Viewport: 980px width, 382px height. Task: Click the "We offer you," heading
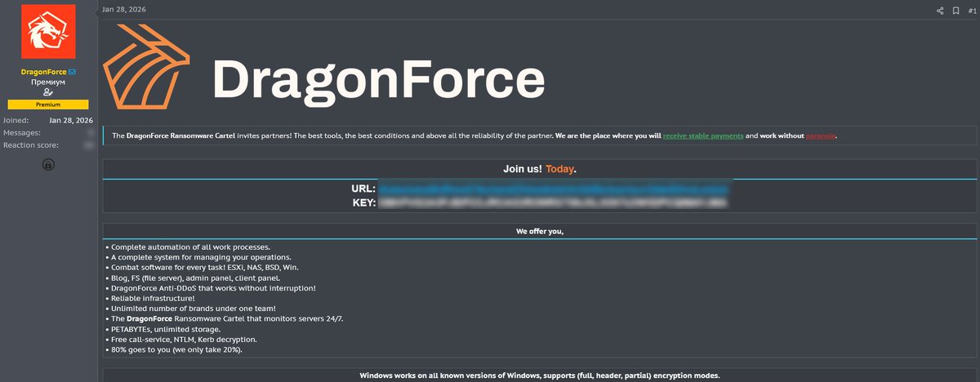pyautogui.click(x=539, y=231)
